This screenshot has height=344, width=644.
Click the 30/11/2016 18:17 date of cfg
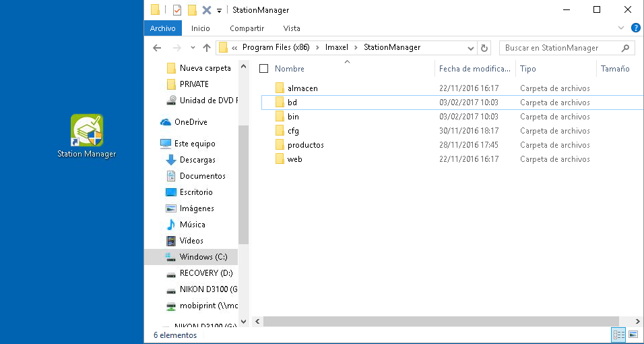tap(469, 131)
